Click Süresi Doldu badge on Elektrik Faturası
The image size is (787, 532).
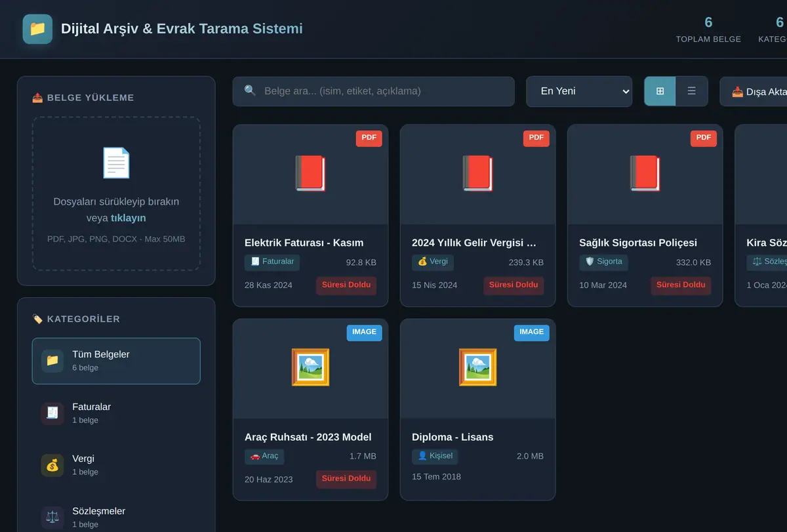346,285
